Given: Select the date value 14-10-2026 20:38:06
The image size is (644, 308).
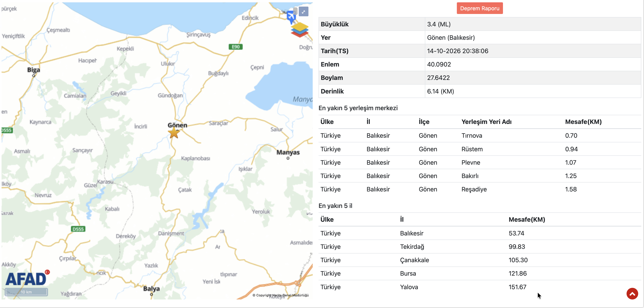Looking at the screenshot, I should click(457, 51).
